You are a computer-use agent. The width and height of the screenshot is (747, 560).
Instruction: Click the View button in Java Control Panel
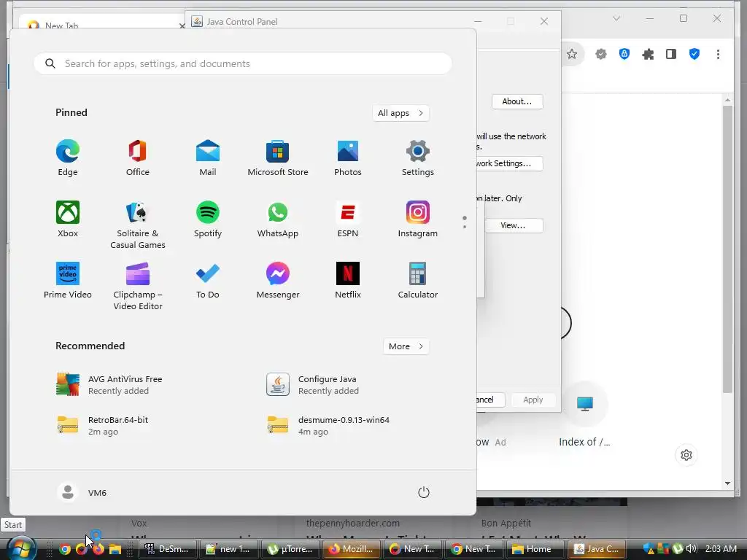click(514, 225)
